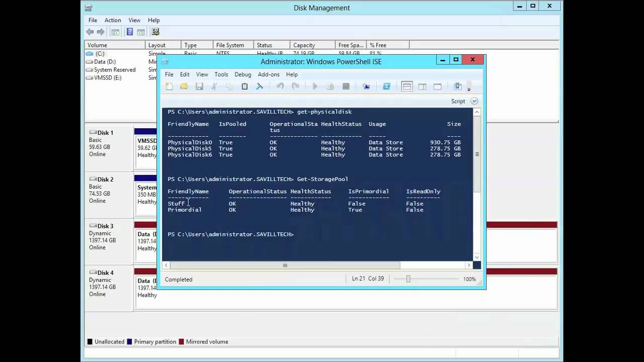
Task: Click Redo arrow in ISE toolbar
Action: pyautogui.click(x=295, y=86)
